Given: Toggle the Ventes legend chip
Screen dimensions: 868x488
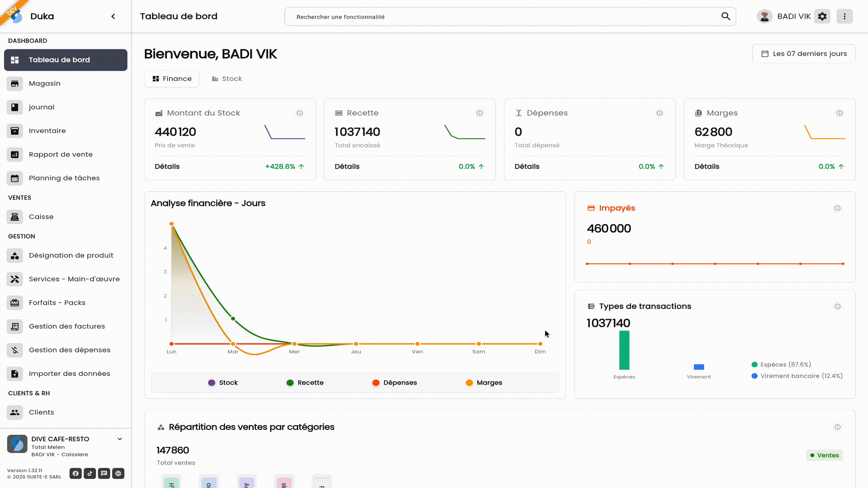Looking at the screenshot, I should coord(824,455).
